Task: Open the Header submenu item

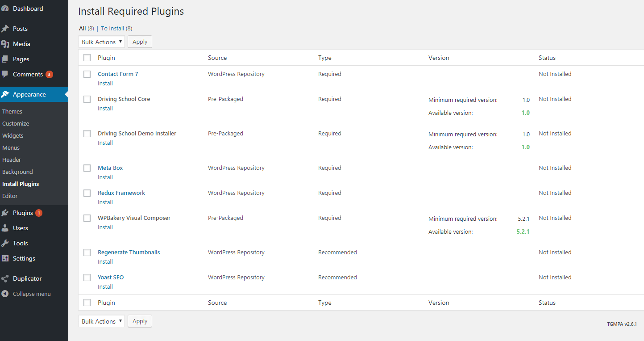Action: (12, 160)
